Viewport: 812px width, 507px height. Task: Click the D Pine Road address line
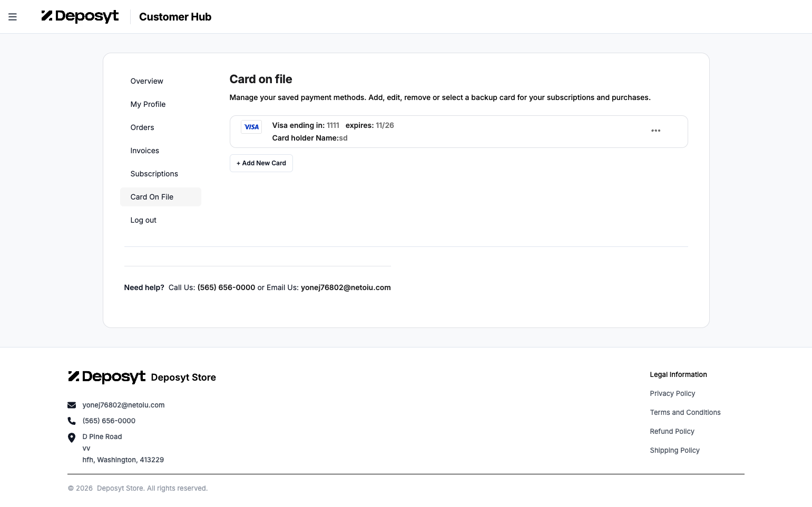pyautogui.click(x=102, y=436)
